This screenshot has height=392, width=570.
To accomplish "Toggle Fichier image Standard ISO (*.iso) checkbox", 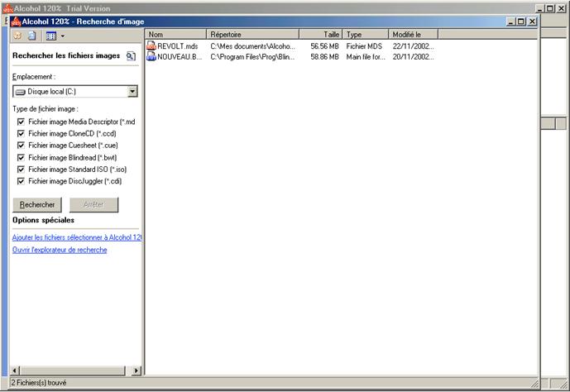I will click(x=21, y=170).
